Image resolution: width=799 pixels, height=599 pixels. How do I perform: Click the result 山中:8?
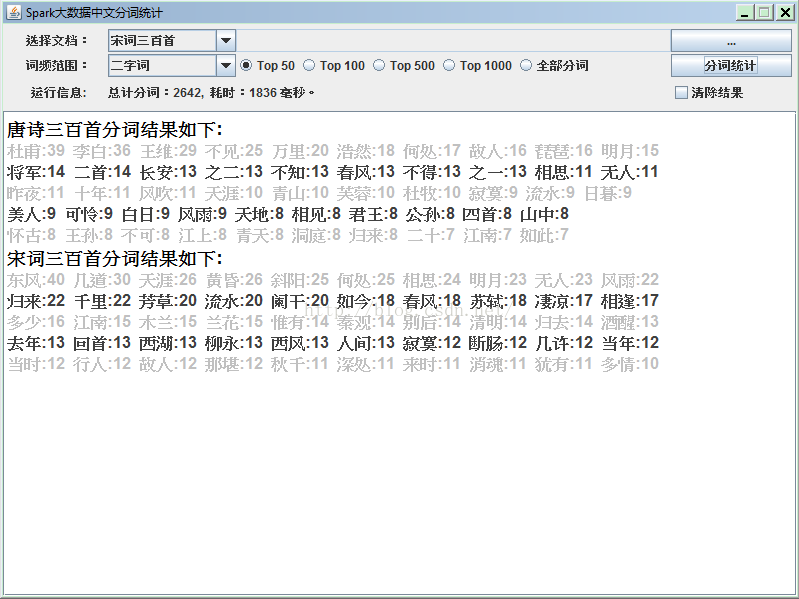click(x=544, y=214)
